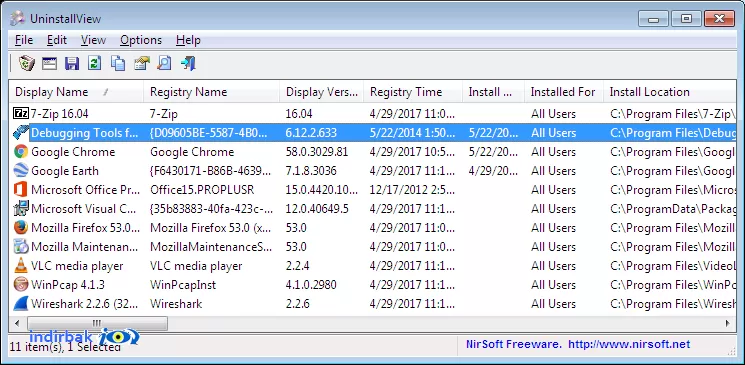The width and height of the screenshot is (745, 365).
Task: Click display version 4.1.0.2980
Action: tap(311, 285)
